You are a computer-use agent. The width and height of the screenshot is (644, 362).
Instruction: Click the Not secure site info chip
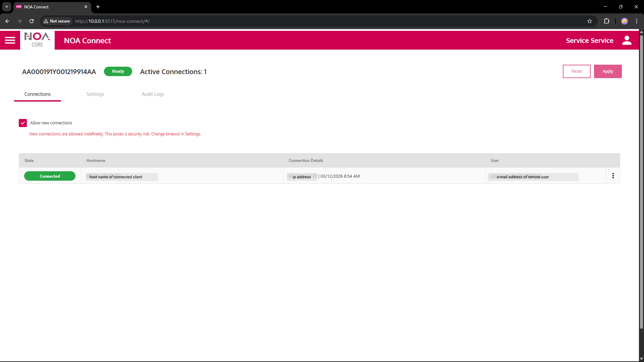tap(57, 21)
